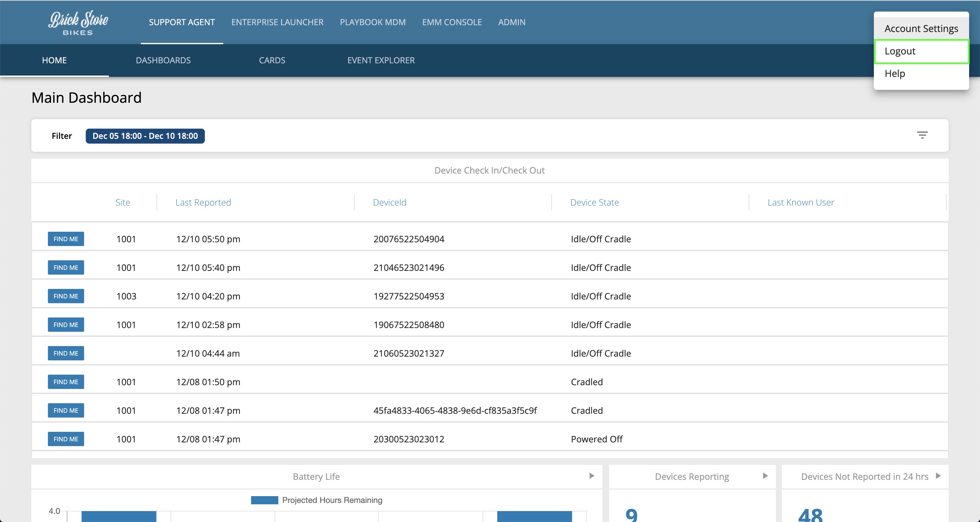980x522 pixels.
Task: Click Cradled state in 12/08 01:50 pm row
Action: click(x=587, y=381)
